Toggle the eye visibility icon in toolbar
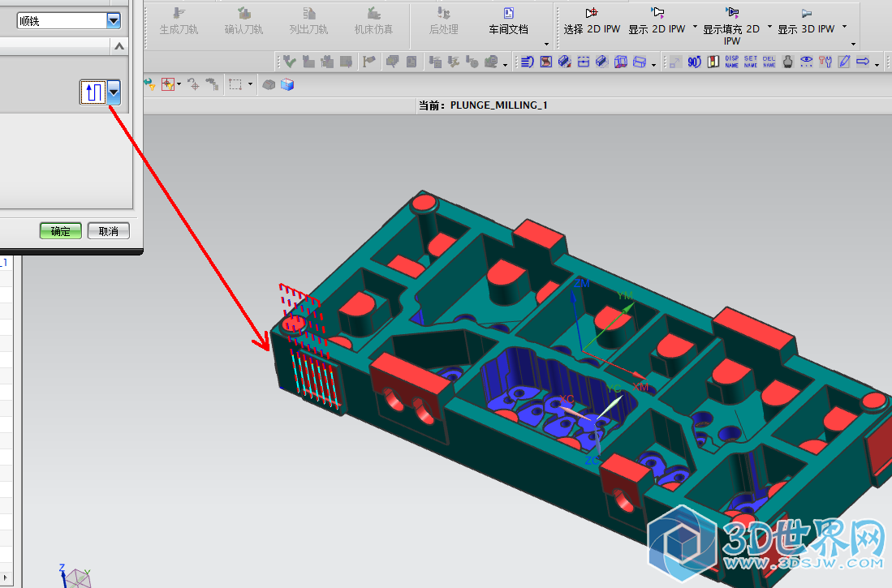This screenshot has width=892, height=588. [807, 62]
